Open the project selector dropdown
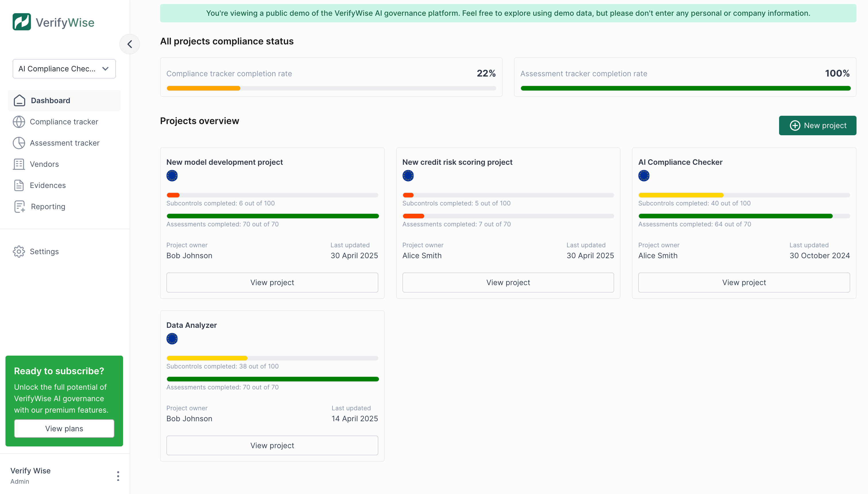The height and width of the screenshot is (494, 868). 64,68
